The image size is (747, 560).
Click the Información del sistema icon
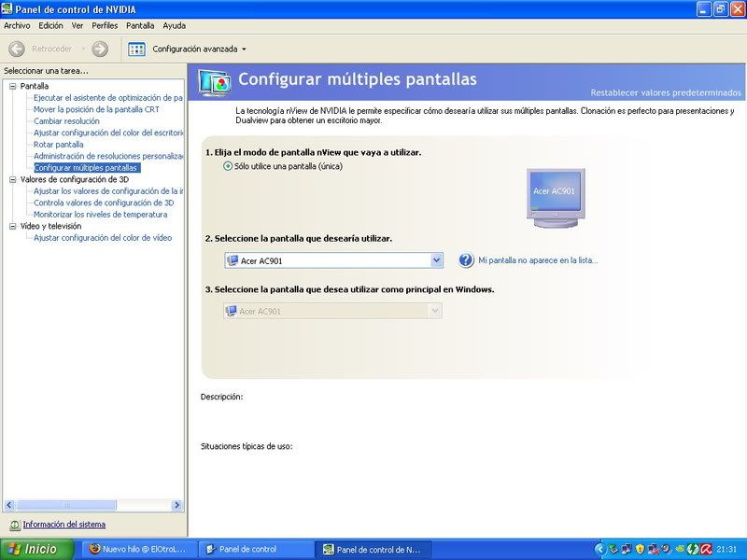pos(15,525)
